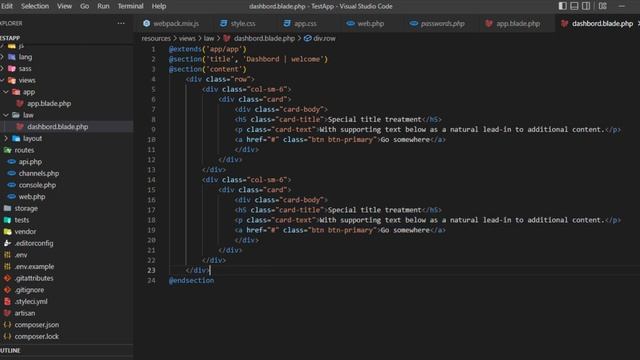Open the Selection menu
Image resolution: width=640 pixels, height=360 pixels.
35,6
